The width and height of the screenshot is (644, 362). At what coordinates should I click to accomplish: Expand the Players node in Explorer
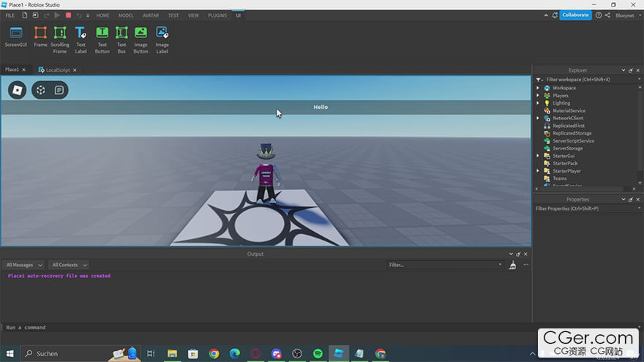pos(538,95)
